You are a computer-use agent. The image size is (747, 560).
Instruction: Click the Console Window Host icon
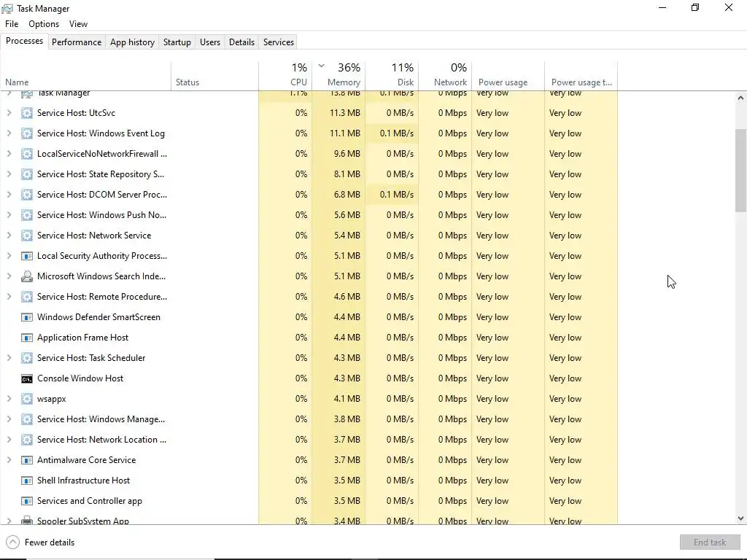click(27, 378)
